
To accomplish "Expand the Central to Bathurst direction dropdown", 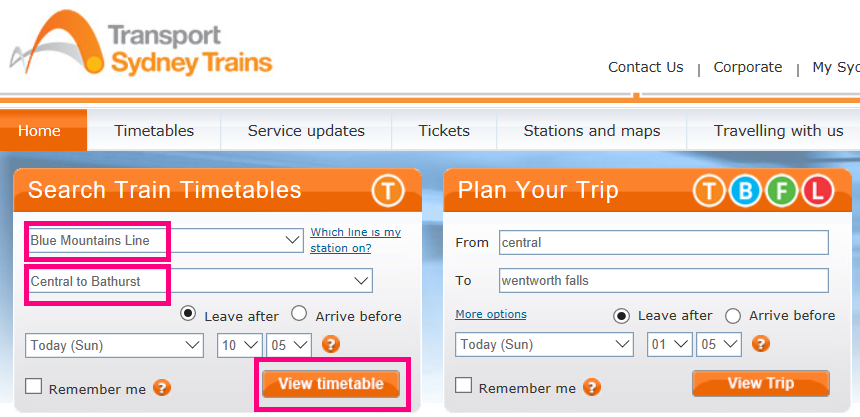I will [x=199, y=281].
